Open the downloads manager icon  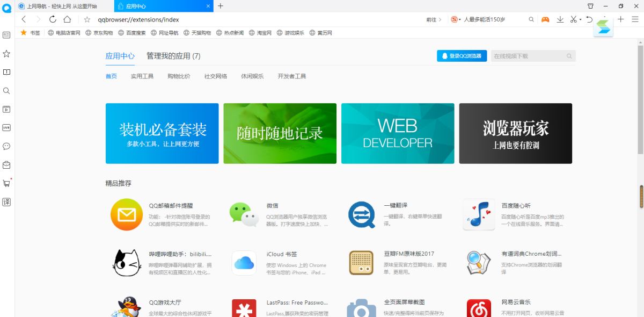(560, 19)
